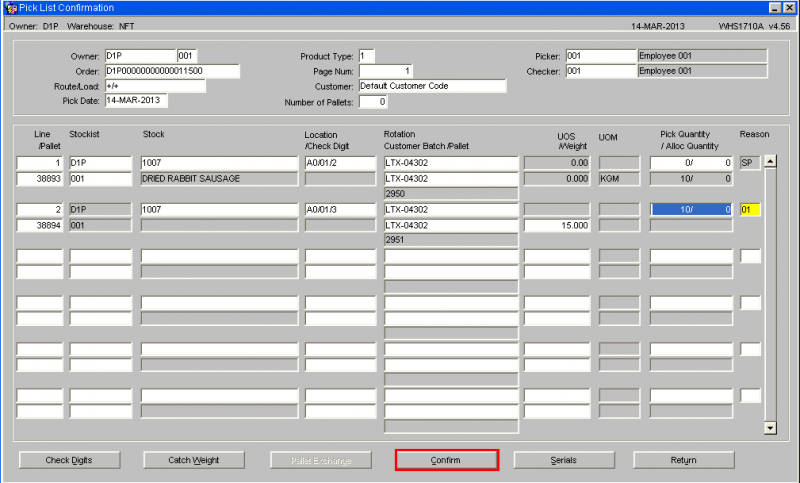The height and width of the screenshot is (483, 800).
Task: Open the Serials button
Action: click(564, 460)
